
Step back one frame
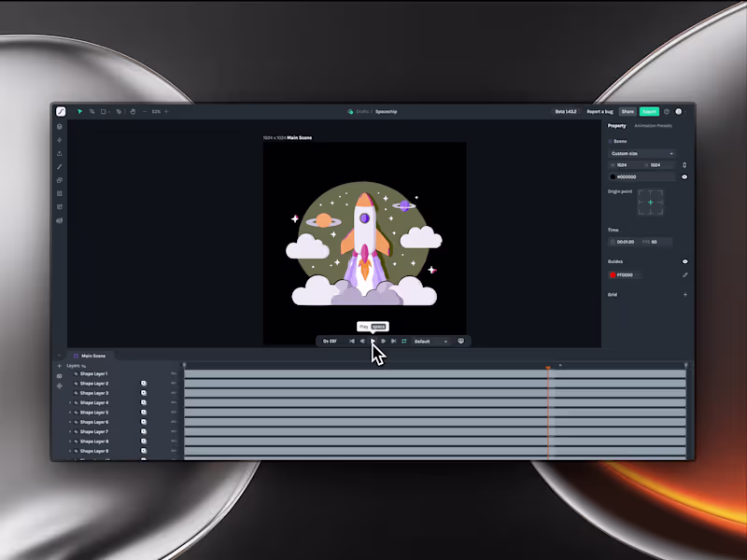pyautogui.click(x=362, y=341)
